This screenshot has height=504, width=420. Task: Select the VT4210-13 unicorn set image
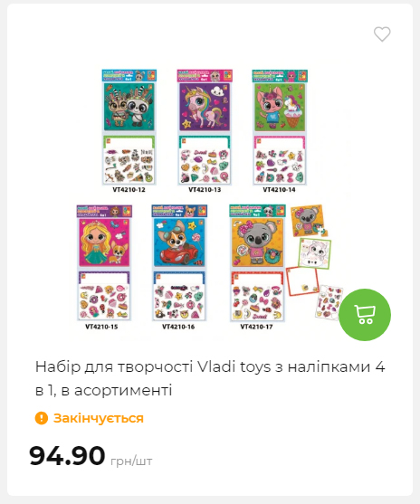(205, 127)
